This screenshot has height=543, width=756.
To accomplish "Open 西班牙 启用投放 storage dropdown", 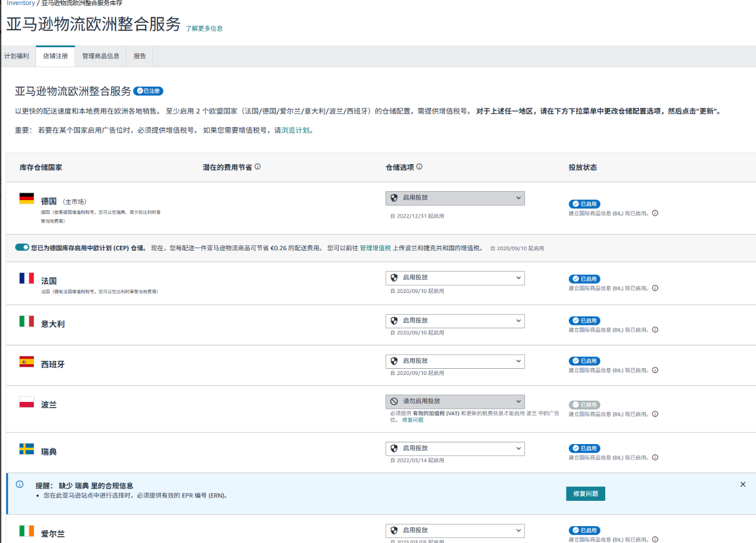I will coord(455,361).
